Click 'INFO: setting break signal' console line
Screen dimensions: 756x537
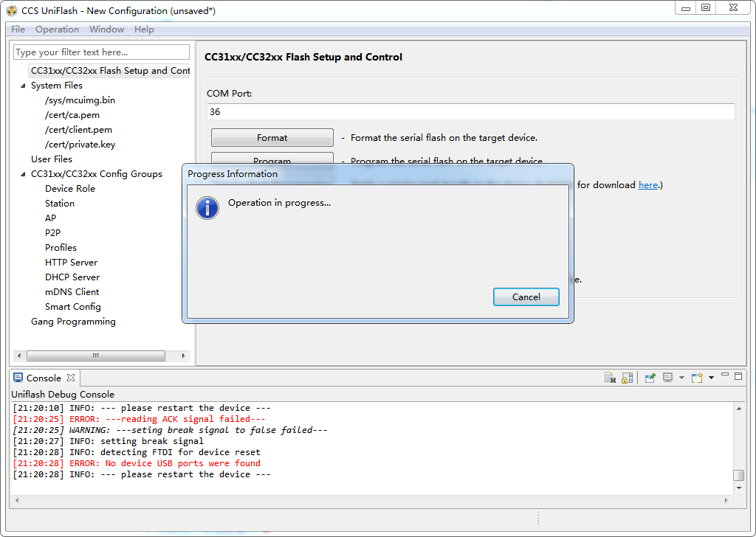(108, 441)
